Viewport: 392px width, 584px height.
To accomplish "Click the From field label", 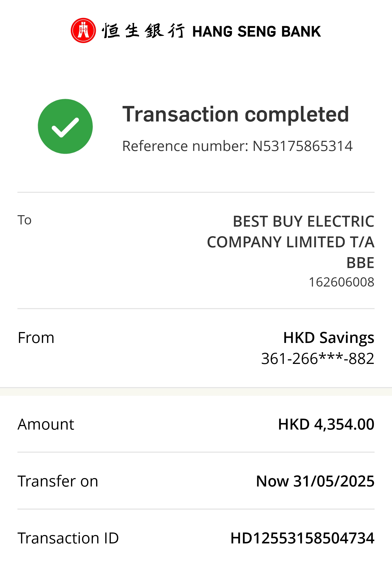I will pyautogui.click(x=36, y=338).
